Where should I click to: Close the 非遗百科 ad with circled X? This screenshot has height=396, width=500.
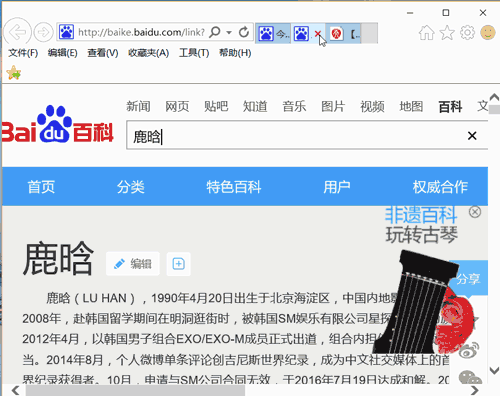(475, 212)
